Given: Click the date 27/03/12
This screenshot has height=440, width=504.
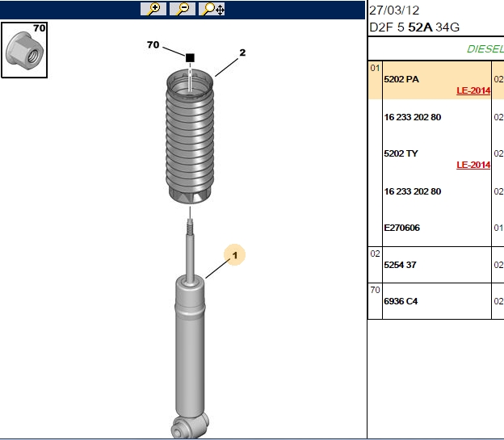Looking at the screenshot, I should click(394, 10).
